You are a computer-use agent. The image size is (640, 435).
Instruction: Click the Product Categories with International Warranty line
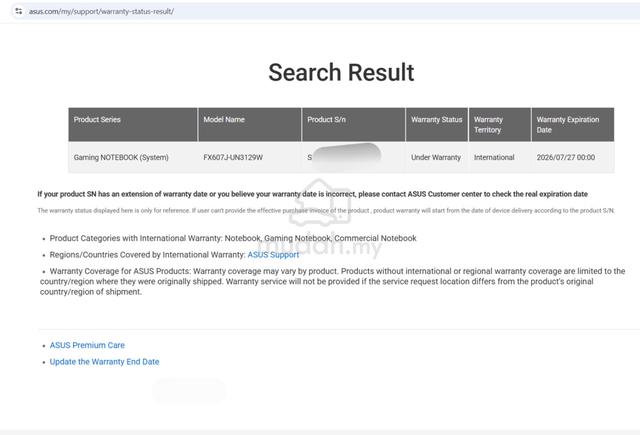coord(233,238)
